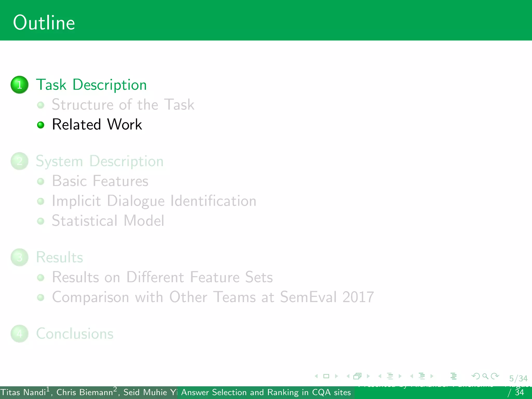Jump to Results on Different Feature Sets

coord(162,277)
